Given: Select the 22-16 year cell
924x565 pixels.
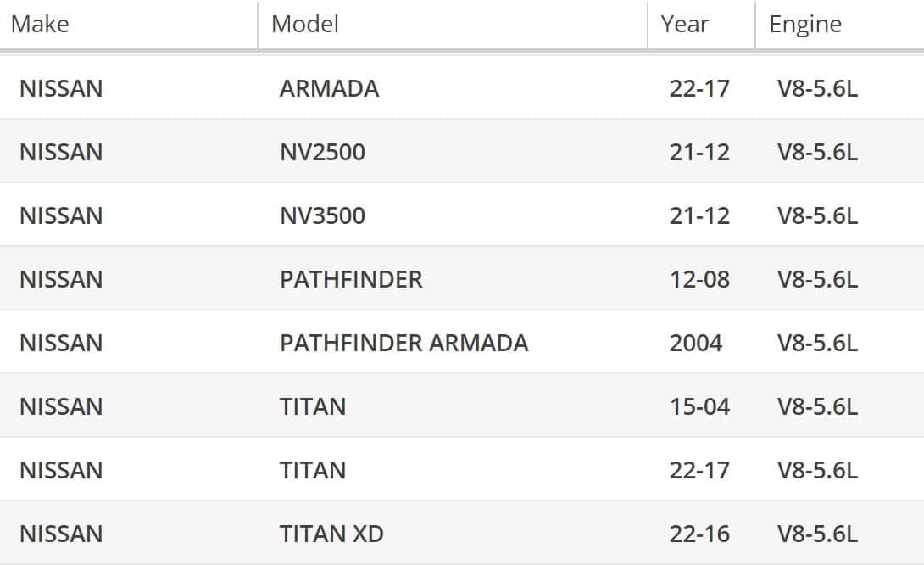Looking at the screenshot, I should pos(699,534).
